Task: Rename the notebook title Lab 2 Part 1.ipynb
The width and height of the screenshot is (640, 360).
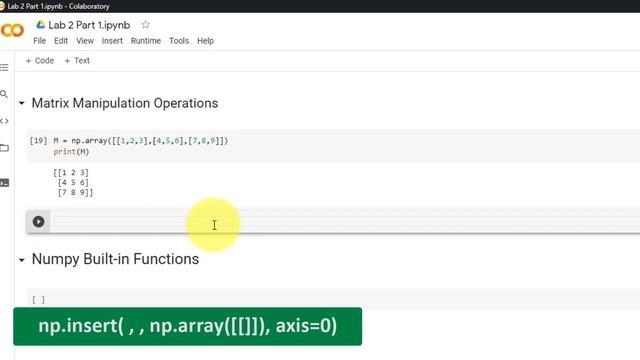Action: pos(89,25)
